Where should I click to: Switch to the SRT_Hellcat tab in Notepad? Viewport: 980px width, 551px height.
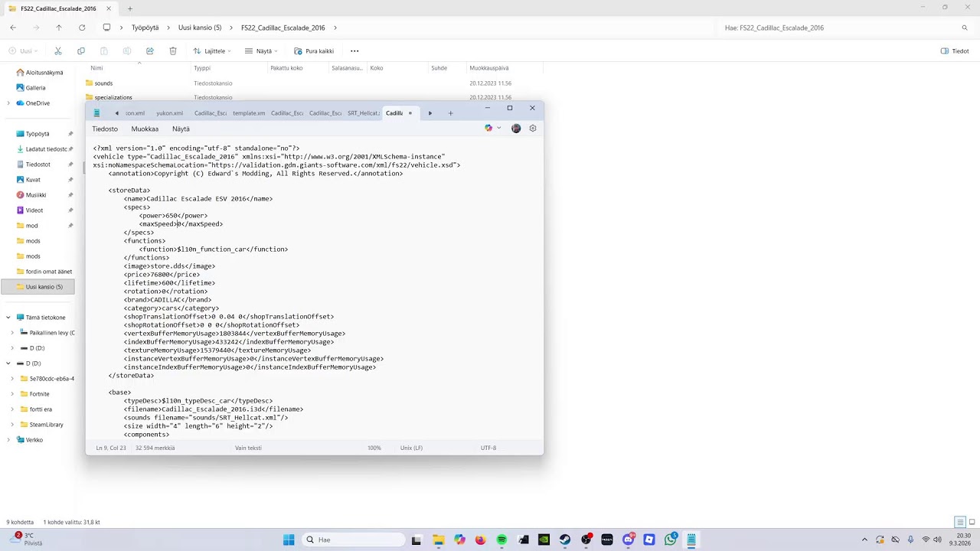364,113
